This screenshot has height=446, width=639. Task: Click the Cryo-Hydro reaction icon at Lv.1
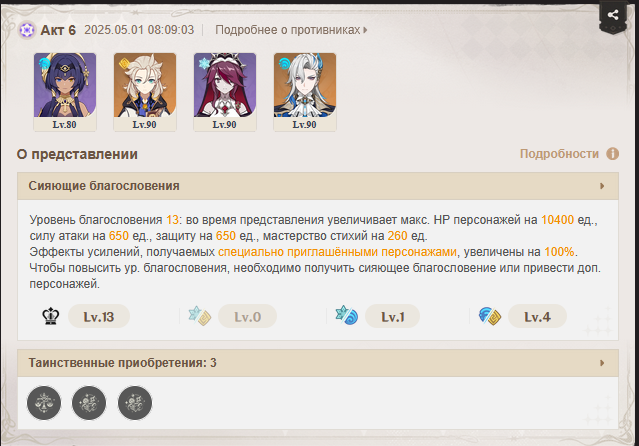[347, 316]
